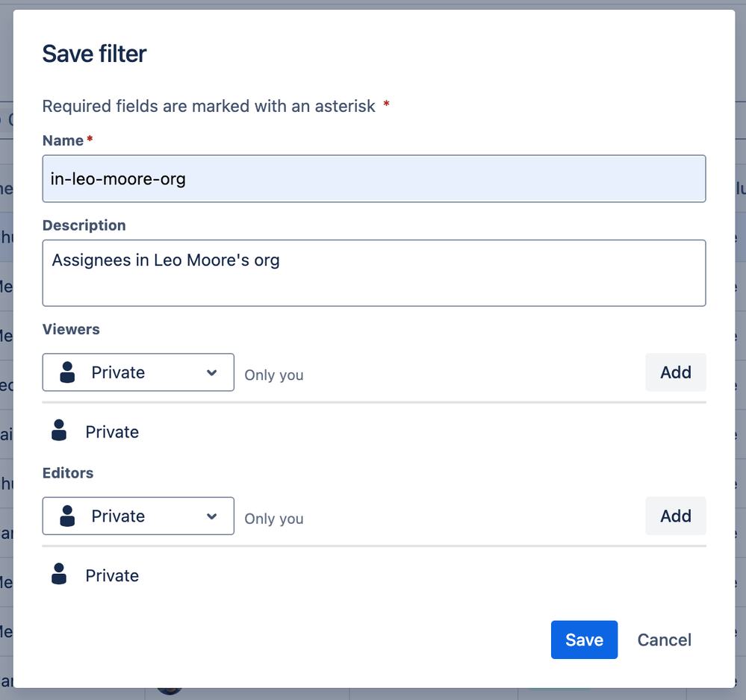Click the "Only you" hint beside Viewers
The height and width of the screenshot is (700, 746).
(273, 375)
